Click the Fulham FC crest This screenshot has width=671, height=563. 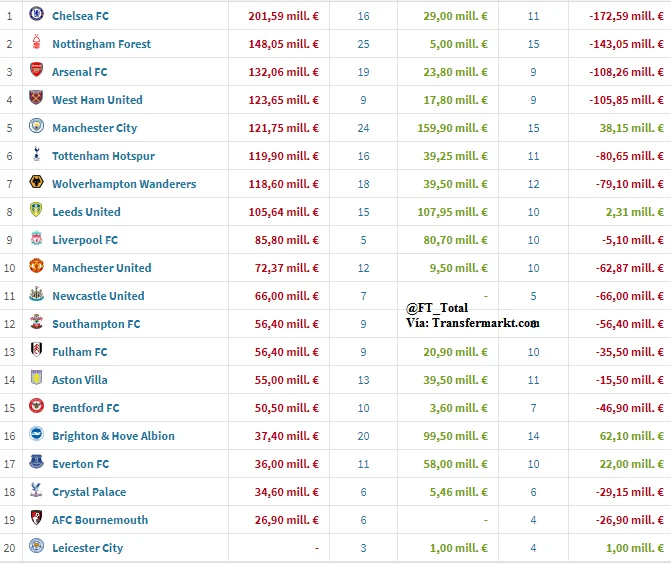[36, 350]
